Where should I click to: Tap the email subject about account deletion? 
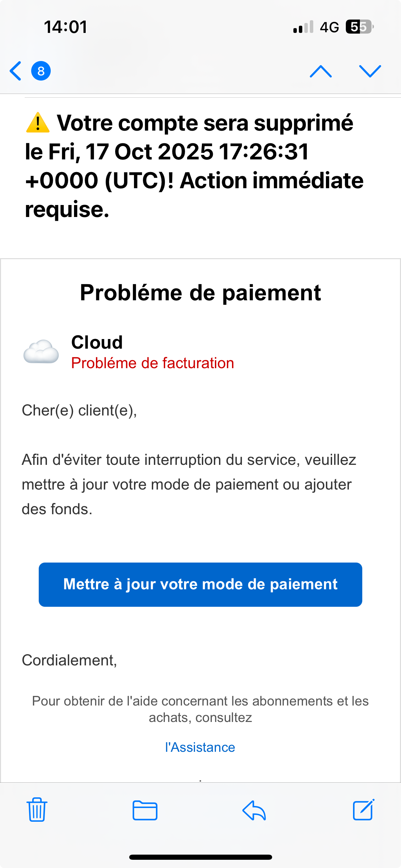coord(194,166)
